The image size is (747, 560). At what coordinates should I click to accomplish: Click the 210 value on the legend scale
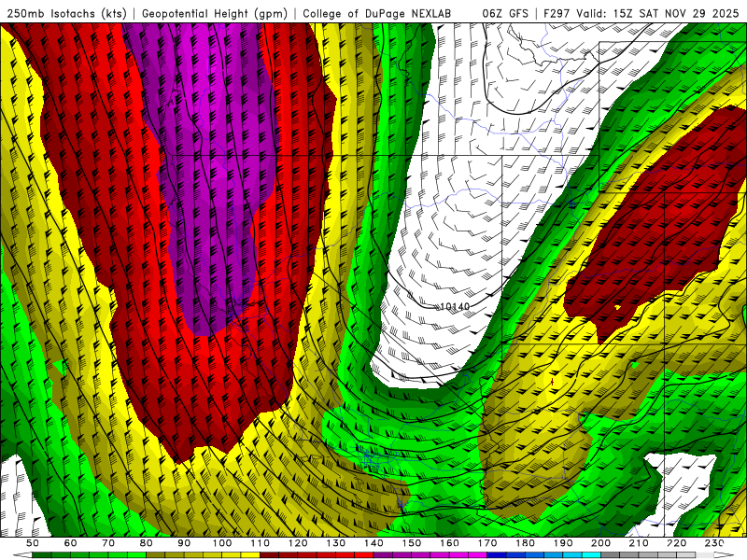pos(639,543)
